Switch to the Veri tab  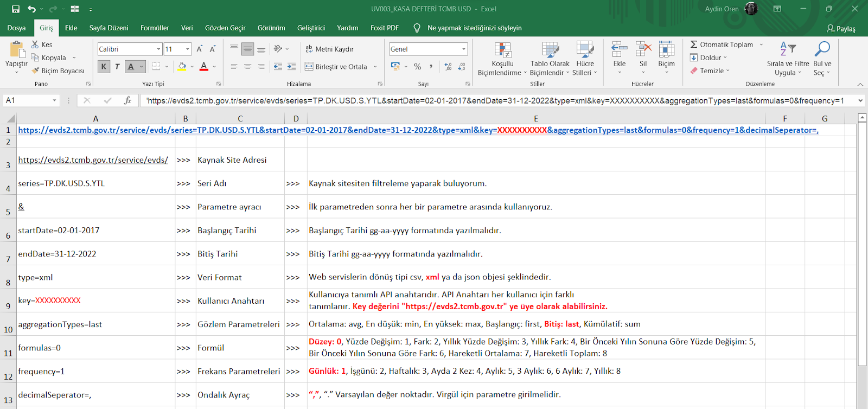[x=187, y=28]
